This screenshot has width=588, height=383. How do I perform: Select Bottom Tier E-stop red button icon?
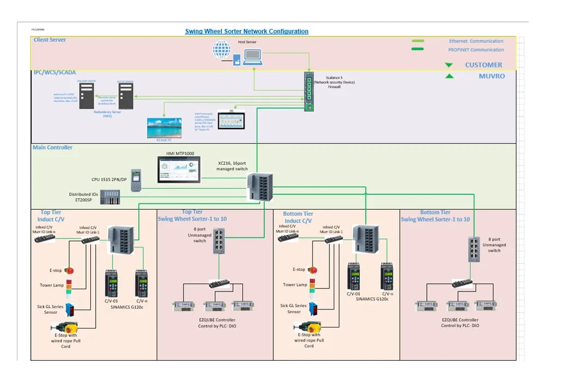[313, 270]
